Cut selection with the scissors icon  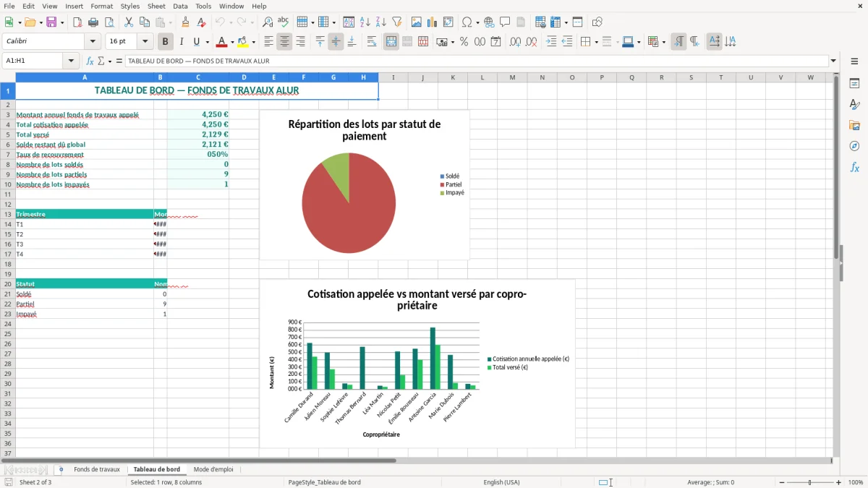pos(128,22)
